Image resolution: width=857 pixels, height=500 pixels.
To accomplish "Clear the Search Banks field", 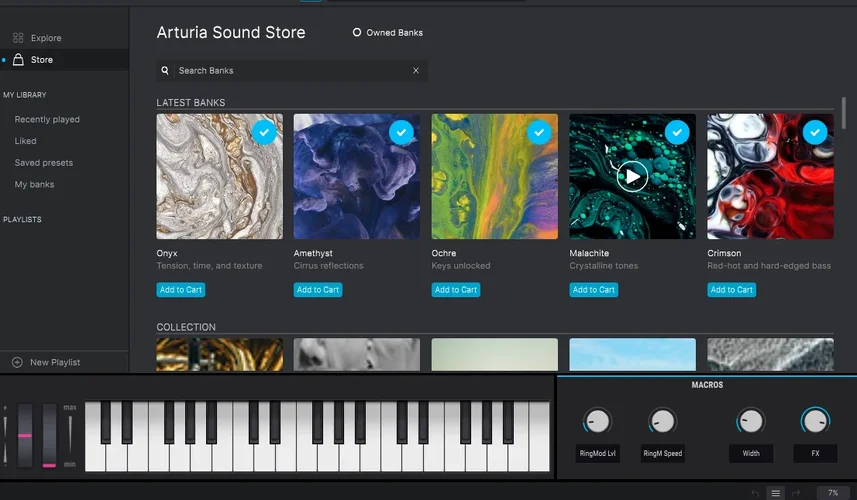I will pyautogui.click(x=416, y=71).
